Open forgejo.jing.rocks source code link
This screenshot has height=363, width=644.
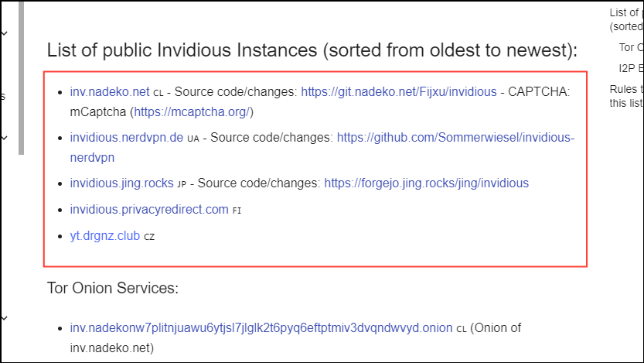coord(426,183)
